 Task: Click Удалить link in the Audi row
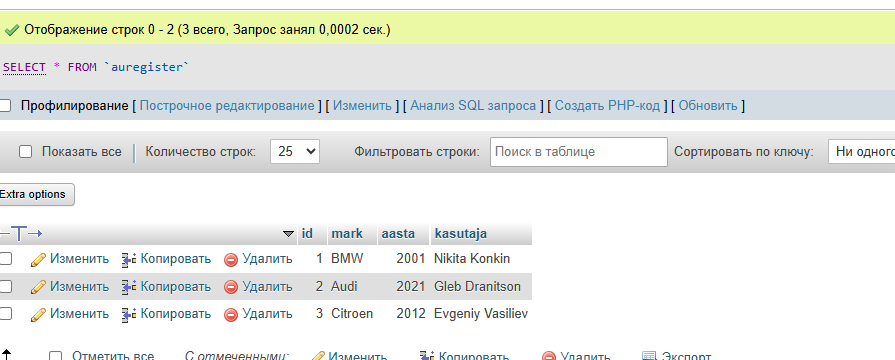coord(267,286)
